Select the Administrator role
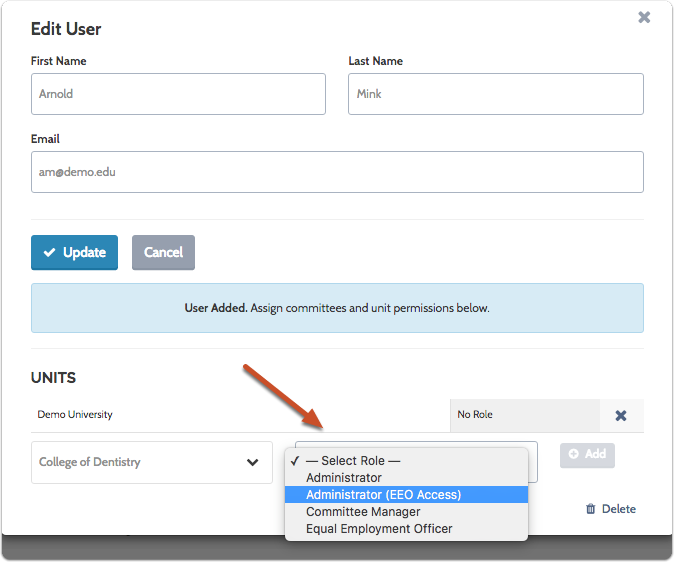 pyautogui.click(x=406, y=478)
